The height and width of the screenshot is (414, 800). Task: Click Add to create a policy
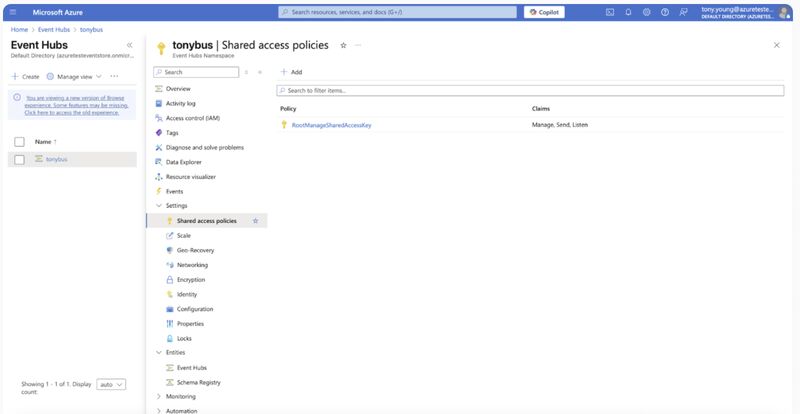tap(291, 72)
